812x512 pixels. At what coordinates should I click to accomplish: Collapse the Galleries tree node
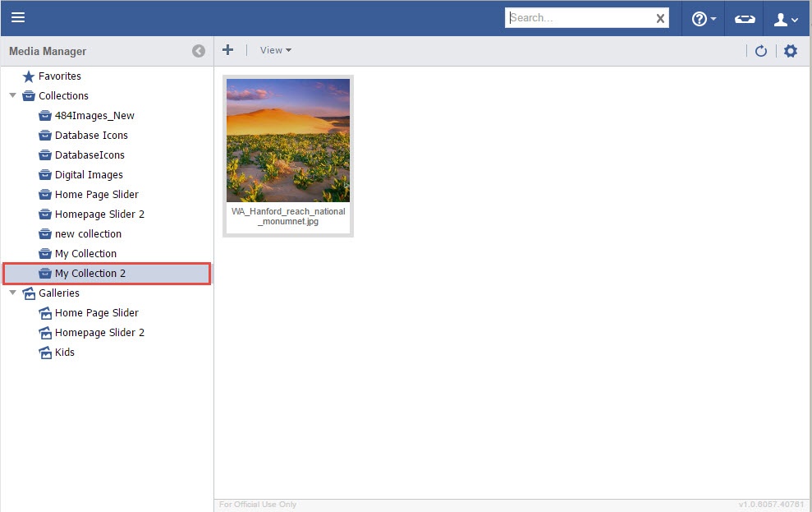[12, 293]
